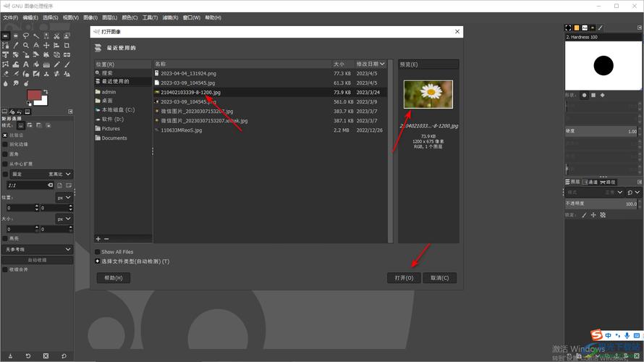Open the layer mode dropdown in layers panel

tap(595, 193)
